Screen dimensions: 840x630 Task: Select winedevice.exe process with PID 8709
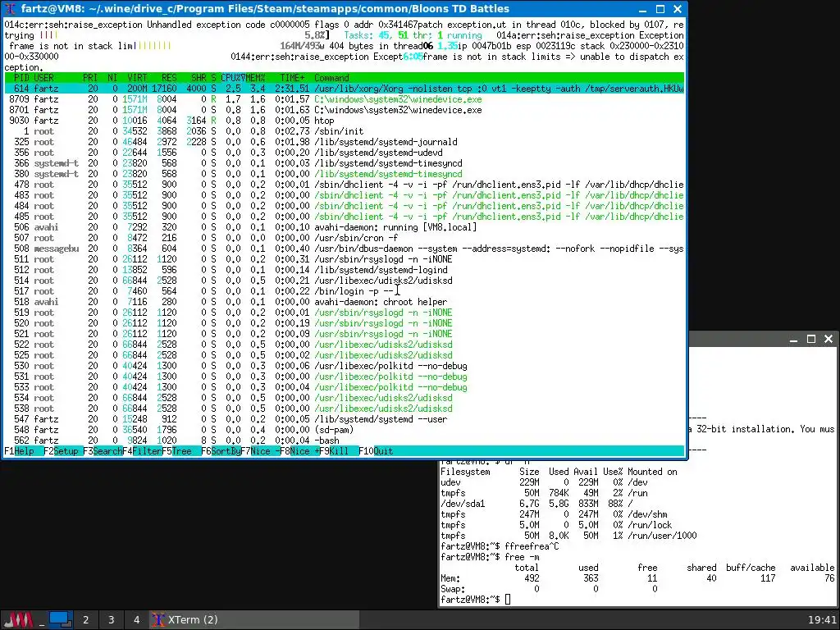[344, 99]
